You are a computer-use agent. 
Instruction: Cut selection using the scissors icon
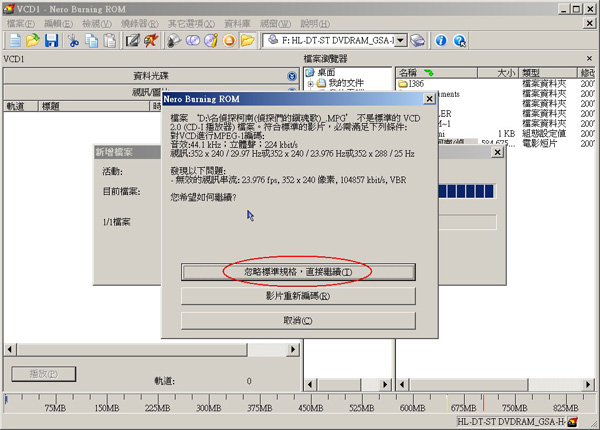pos(73,40)
